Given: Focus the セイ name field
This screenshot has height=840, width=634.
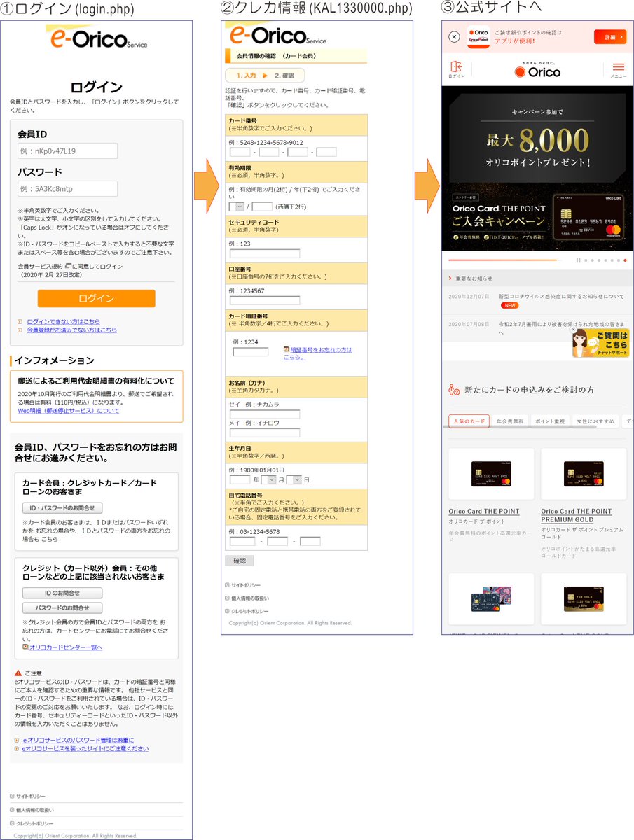Looking at the screenshot, I should point(265,414).
